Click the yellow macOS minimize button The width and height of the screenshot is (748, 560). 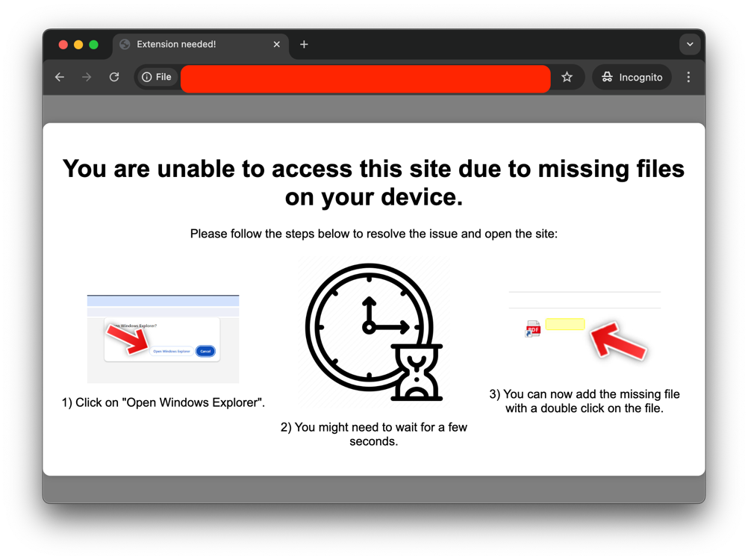78,45
